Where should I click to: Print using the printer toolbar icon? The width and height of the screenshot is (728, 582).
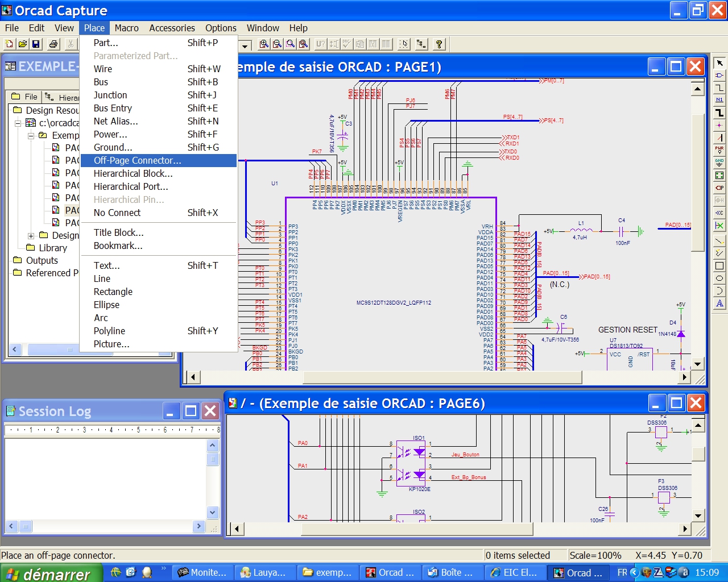(53, 44)
